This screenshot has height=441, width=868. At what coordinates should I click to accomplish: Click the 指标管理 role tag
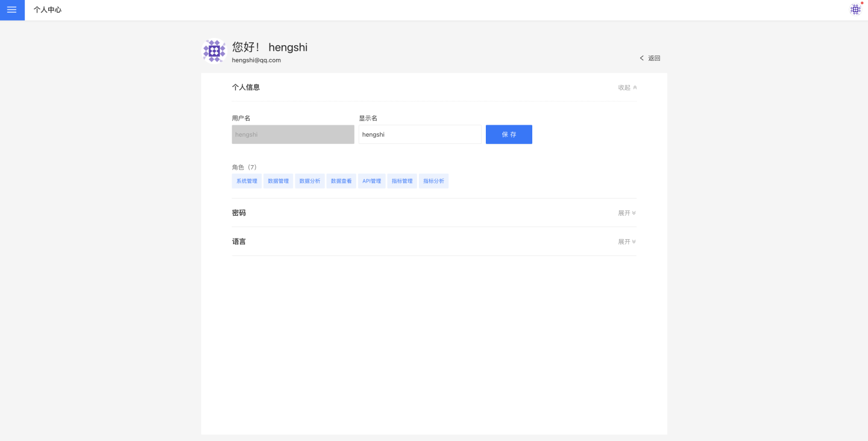pos(402,181)
